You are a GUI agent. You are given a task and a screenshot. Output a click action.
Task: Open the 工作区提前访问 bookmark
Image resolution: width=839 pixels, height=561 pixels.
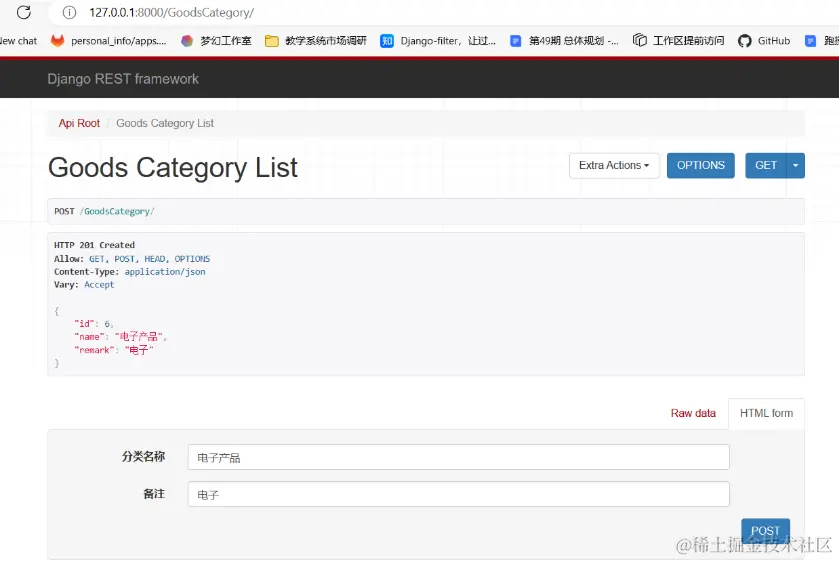678,41
